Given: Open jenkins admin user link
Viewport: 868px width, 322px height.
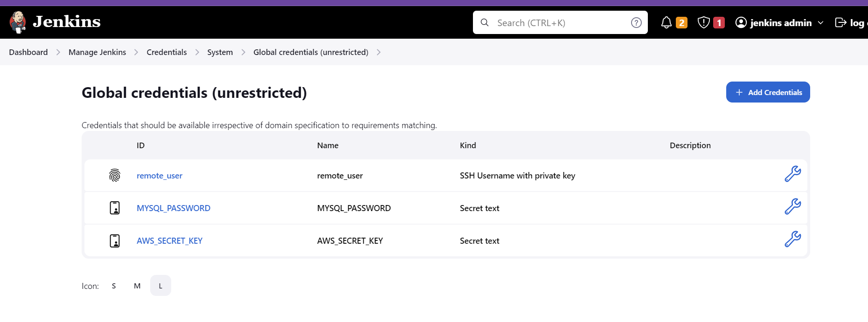Looking at the screenshot, I should pyautogui.click(x=781, y=22).
